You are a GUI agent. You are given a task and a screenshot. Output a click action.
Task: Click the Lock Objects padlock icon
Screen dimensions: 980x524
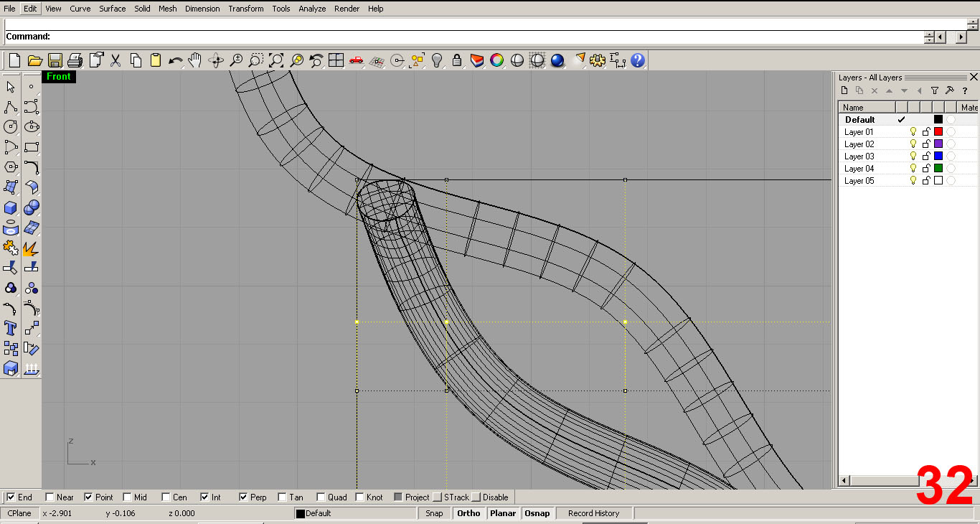(456, 61)
